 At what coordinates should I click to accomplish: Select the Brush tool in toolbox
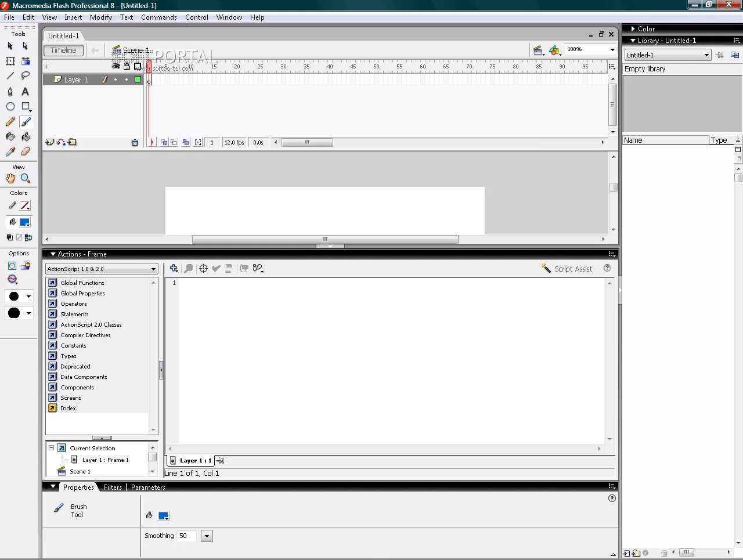tap(25, 122)
